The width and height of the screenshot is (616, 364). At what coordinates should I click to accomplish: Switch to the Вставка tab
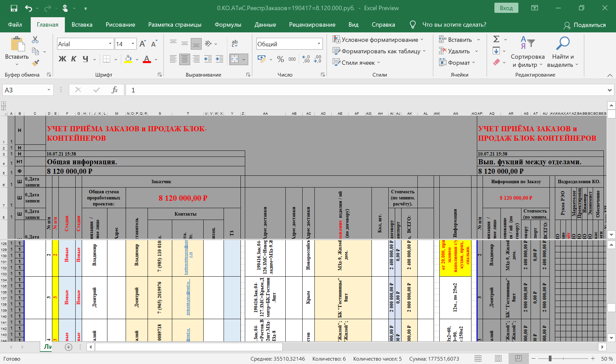(82, 25)
